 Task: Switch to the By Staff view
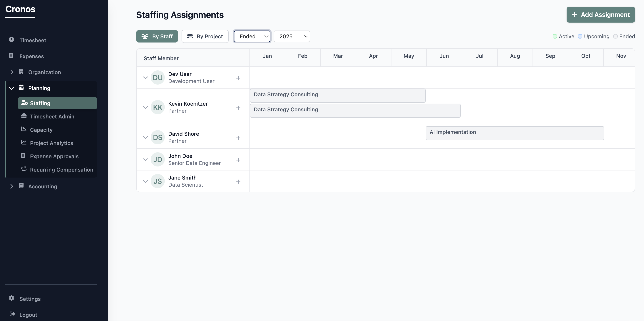(157, 36)
